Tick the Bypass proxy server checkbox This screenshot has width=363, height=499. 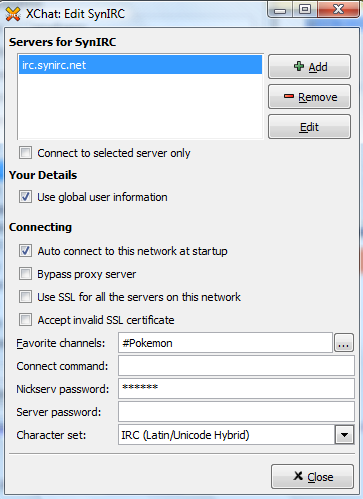click(x=26, y=274)
